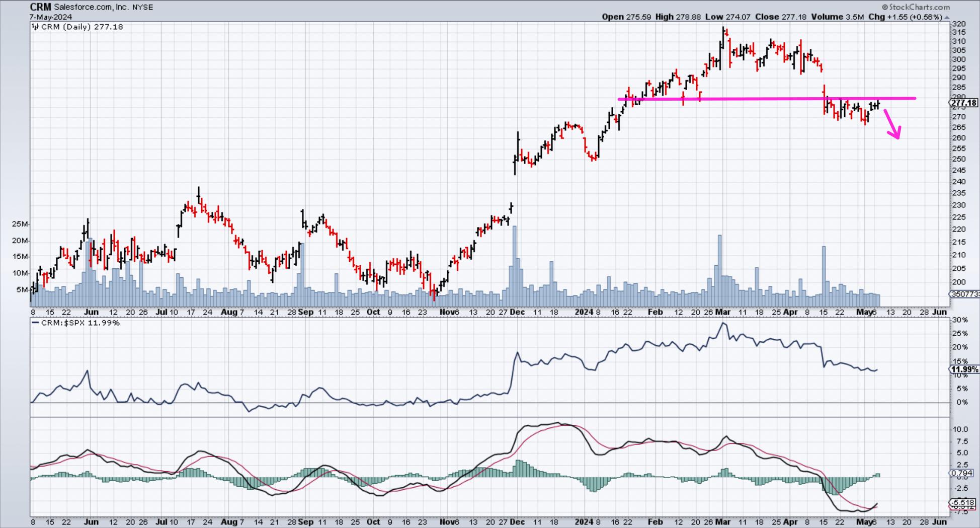Click the Volume 3.5M reading
This screenshot has width=980, height=528.
coord(838,17)
